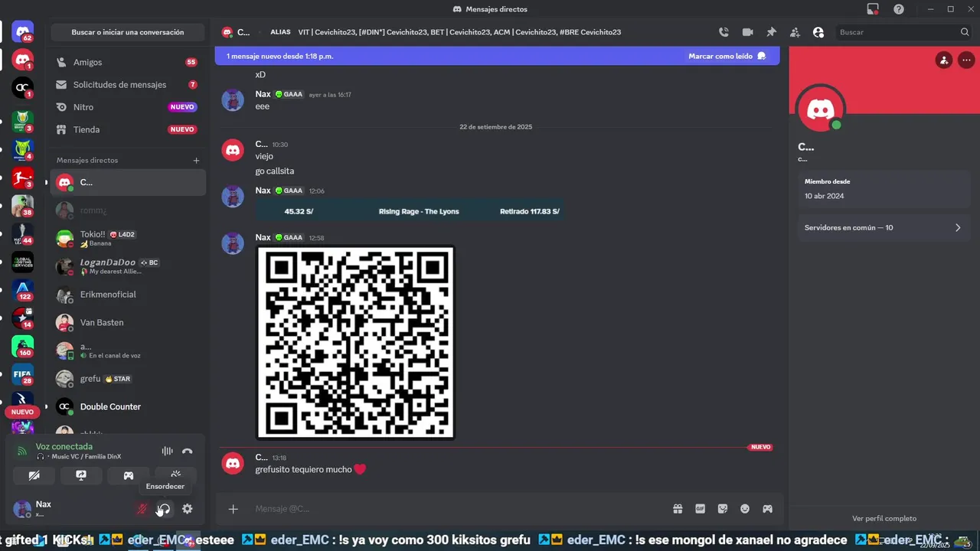Focus the Buscar search field
The width and height of the screenshot is (980, 551).
click(903, 32)
